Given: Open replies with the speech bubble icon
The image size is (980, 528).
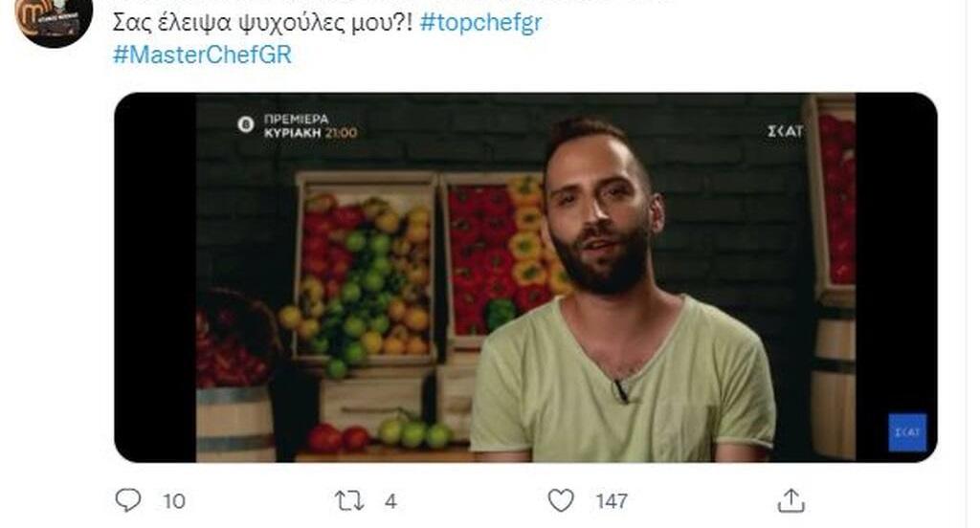Looking at the screenshot, I should tap(128, 500).
